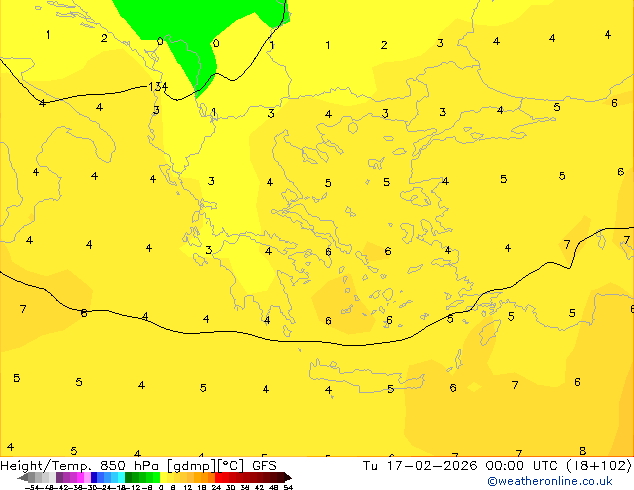
Task: Select the magenta legend swatch
Action: click(80, 477)
